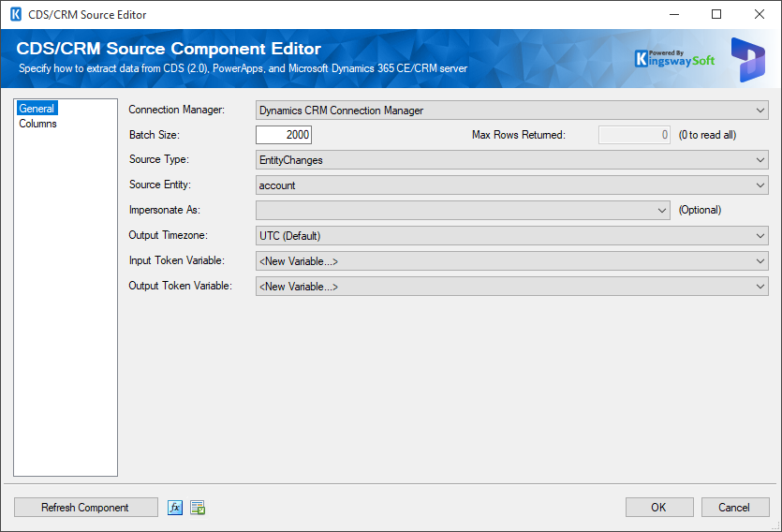Viewport: 782px width, 532px height.
Task: Click the Max Rows Returned label
Action: 519,135
